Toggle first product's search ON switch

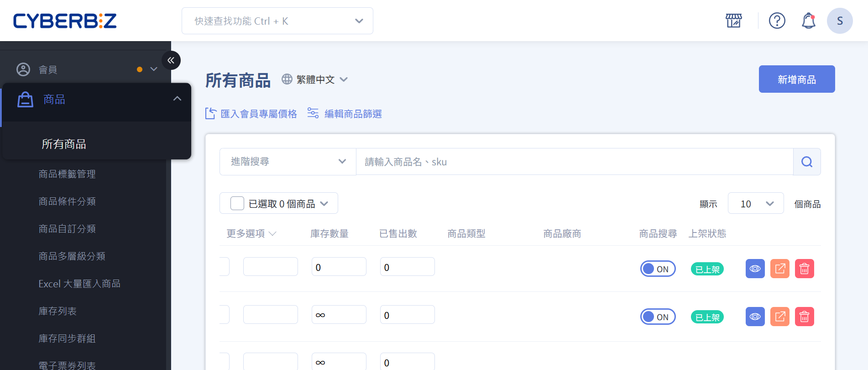tap(658, 269)
